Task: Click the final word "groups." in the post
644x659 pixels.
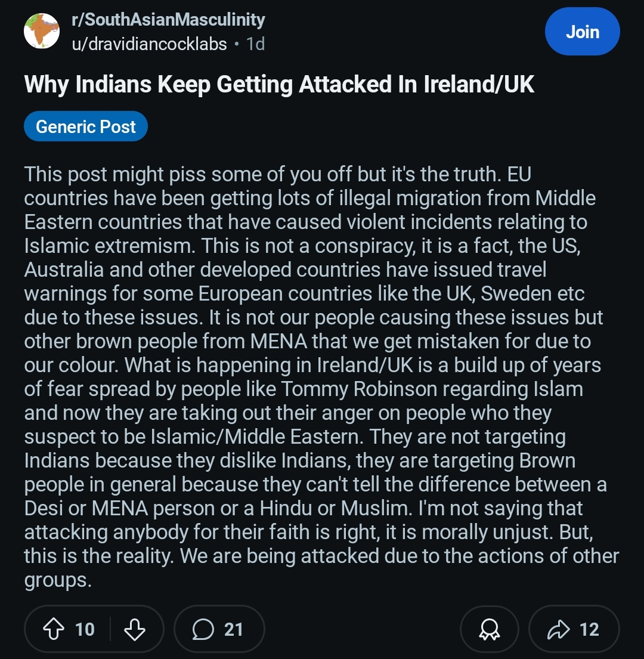Action: coord(58,580)
